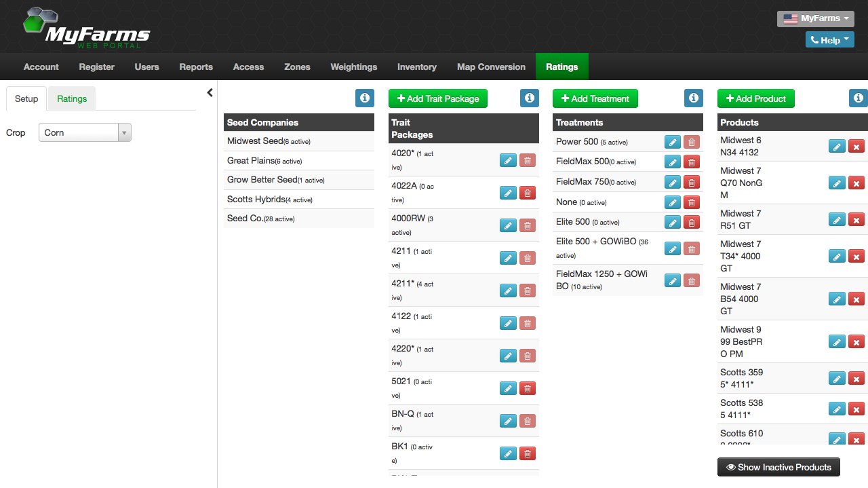Show inactive products
The height and width of the screenshot is (488, 868).
[778, 467]
